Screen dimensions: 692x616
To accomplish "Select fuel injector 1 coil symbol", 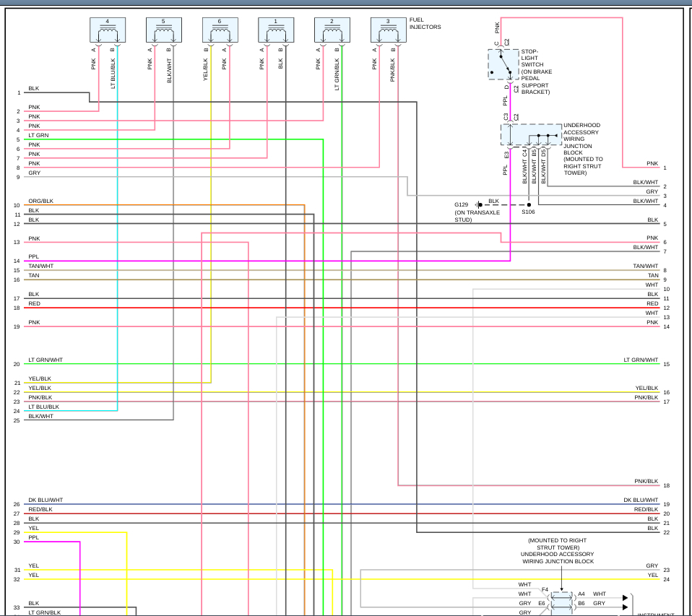I will pos(276,30).
